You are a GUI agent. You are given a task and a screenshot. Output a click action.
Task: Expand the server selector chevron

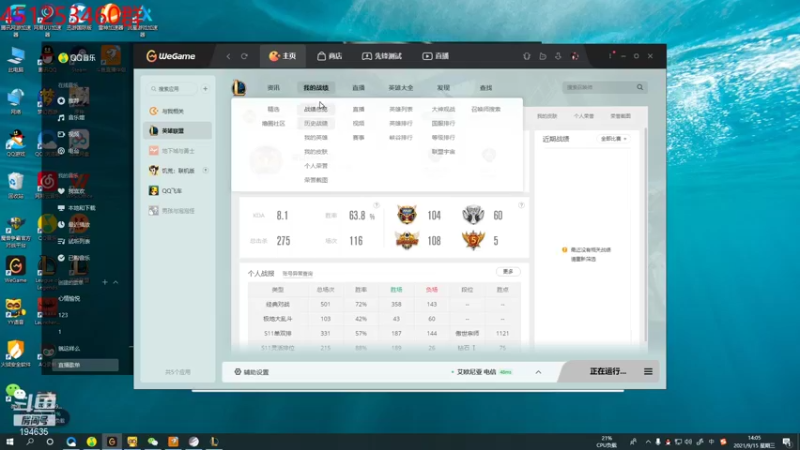(538, 372)
